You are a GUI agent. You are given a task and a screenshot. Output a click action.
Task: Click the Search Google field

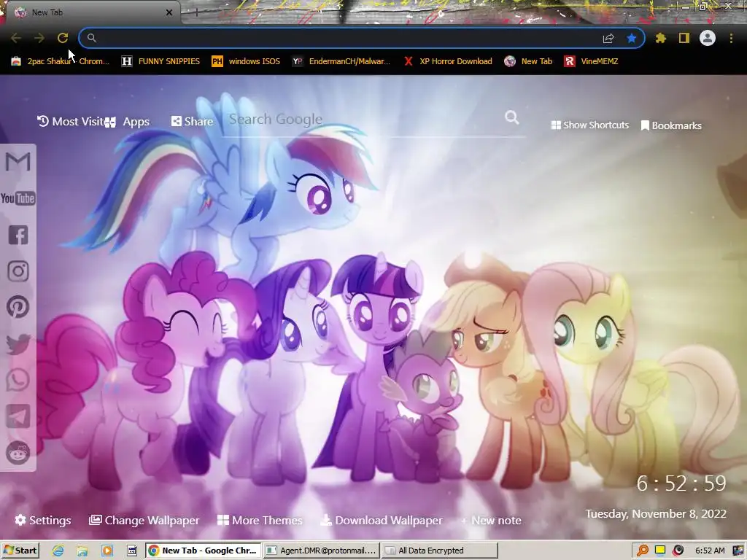point(365,120)
